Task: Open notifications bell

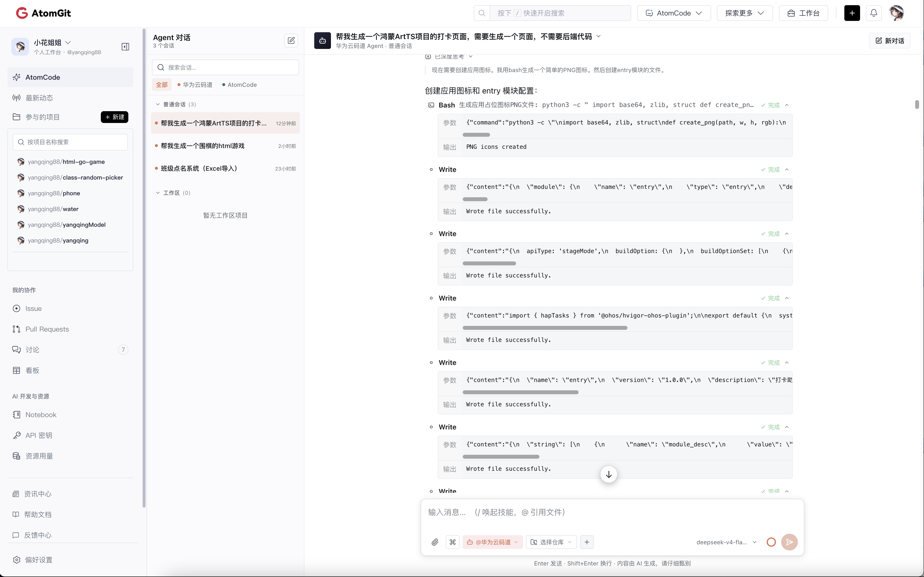Action: pos(874,13)
